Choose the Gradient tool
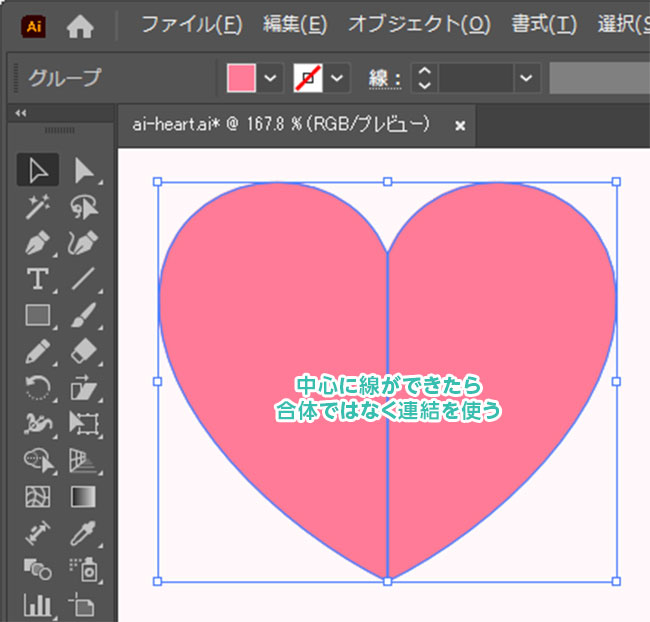The height and width of the screenshot is (622, 650). pyautogui.click(x=83, y=496)
